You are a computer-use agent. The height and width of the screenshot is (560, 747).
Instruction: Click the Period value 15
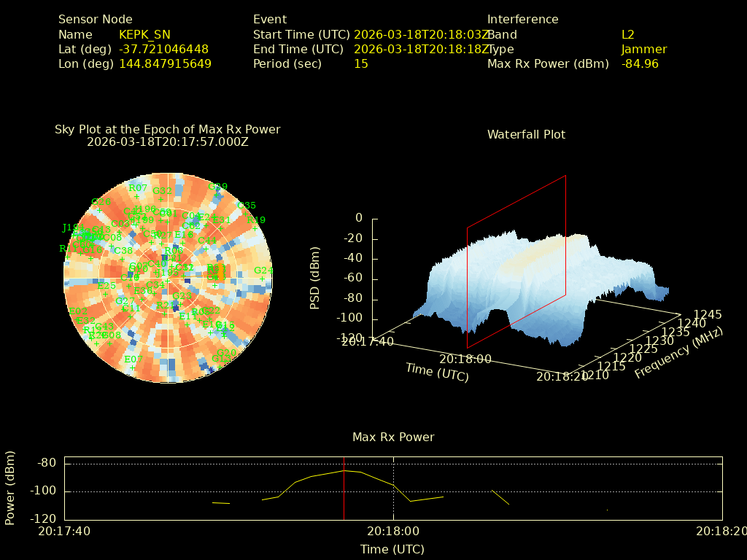pyautogui.click(x=360, y=63)
